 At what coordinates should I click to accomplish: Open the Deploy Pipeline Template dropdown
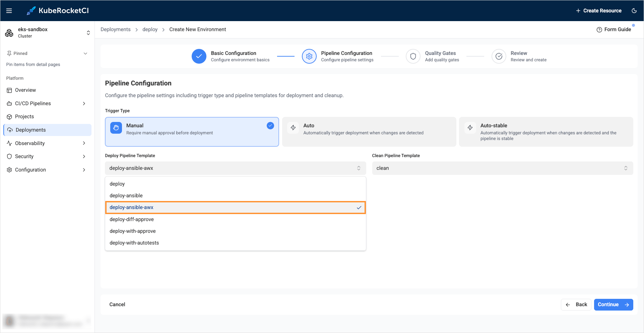[236, 168]
